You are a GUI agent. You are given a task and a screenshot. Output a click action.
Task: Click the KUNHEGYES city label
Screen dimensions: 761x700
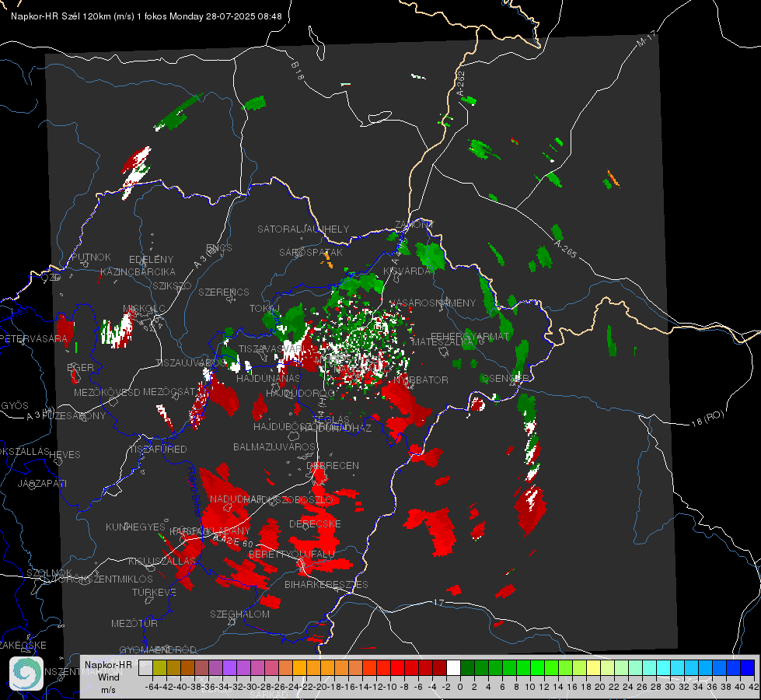[136, 527]
